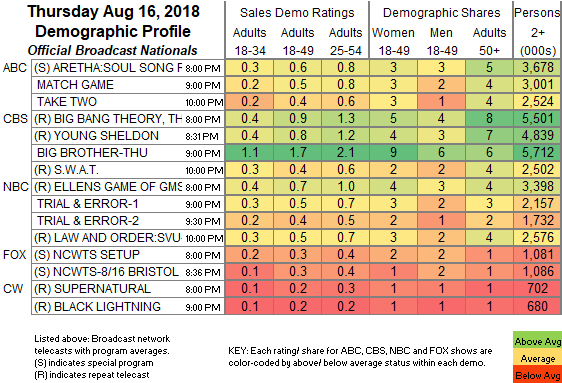
Task: Click the Women 18-49 column header
Action: 393,41
